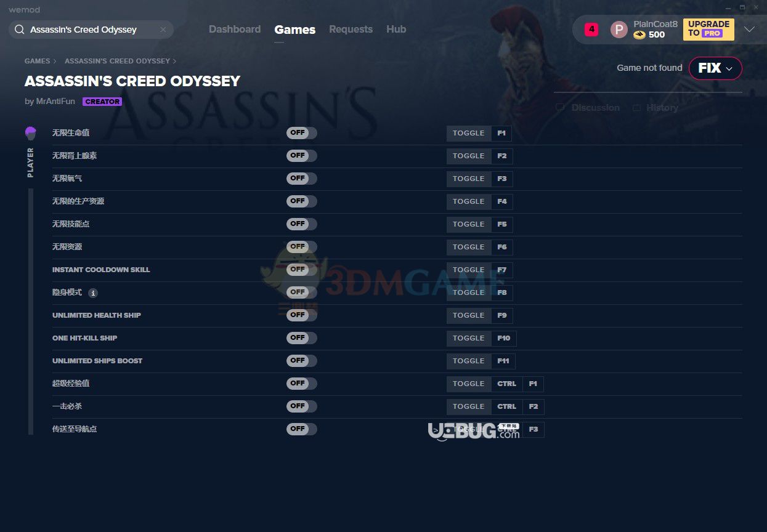767x532 pixels.
Task: Click the GAMES breadcrumb link
Action: click(37, 61)
